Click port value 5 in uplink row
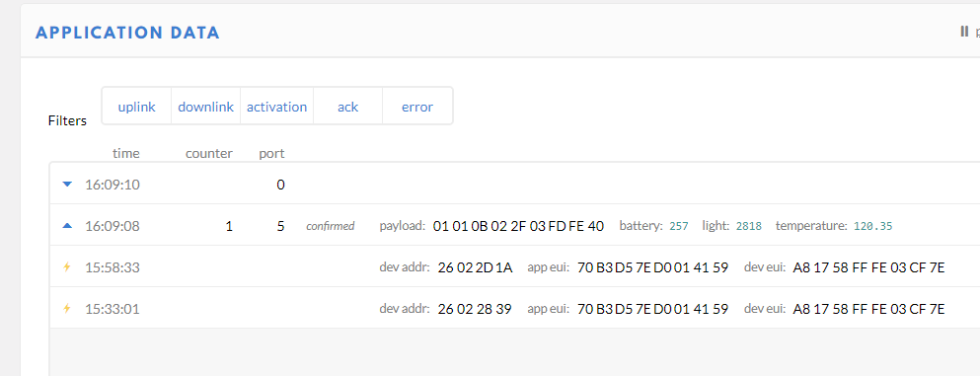The height and width of the screenshot is (376, 980). pos(280,226)
